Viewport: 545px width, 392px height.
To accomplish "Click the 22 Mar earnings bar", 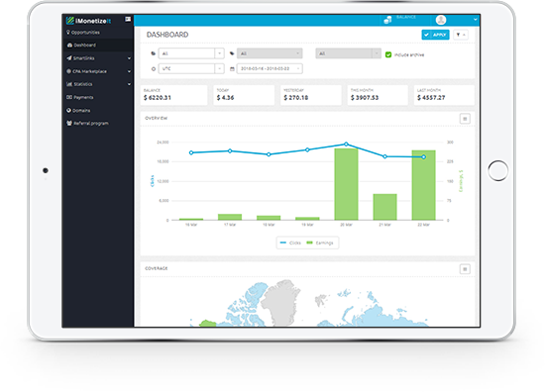I will pos(424,185).
